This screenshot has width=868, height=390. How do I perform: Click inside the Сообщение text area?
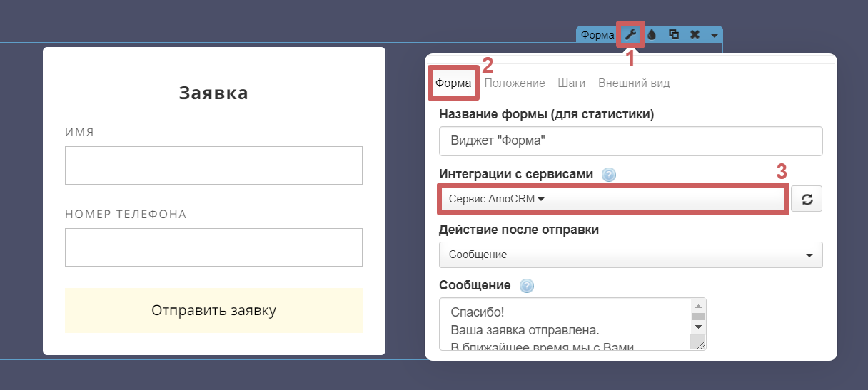point(564,324)
